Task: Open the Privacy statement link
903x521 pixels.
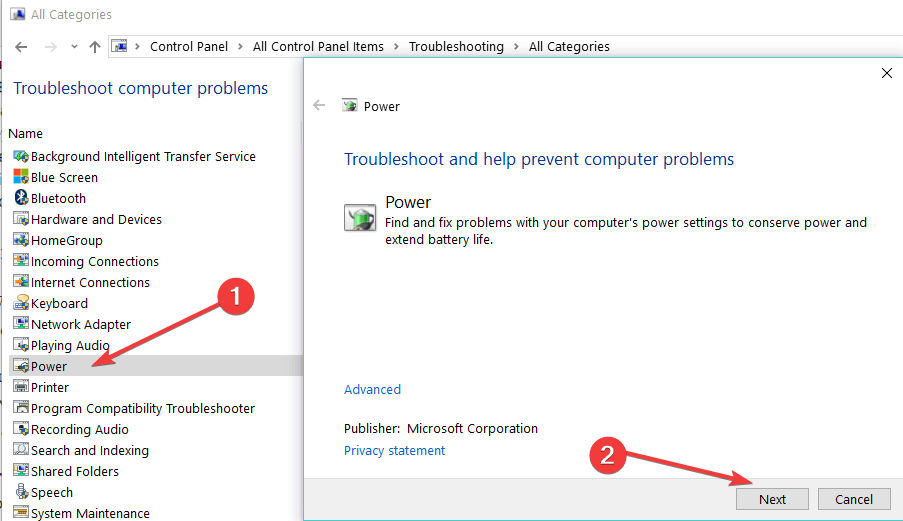Action: [394, 451]
